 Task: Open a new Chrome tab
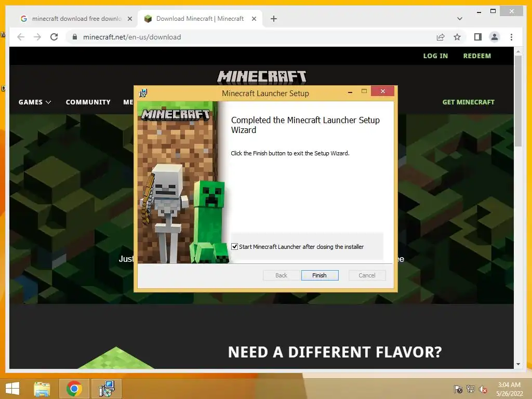click(x=273, y=19)
